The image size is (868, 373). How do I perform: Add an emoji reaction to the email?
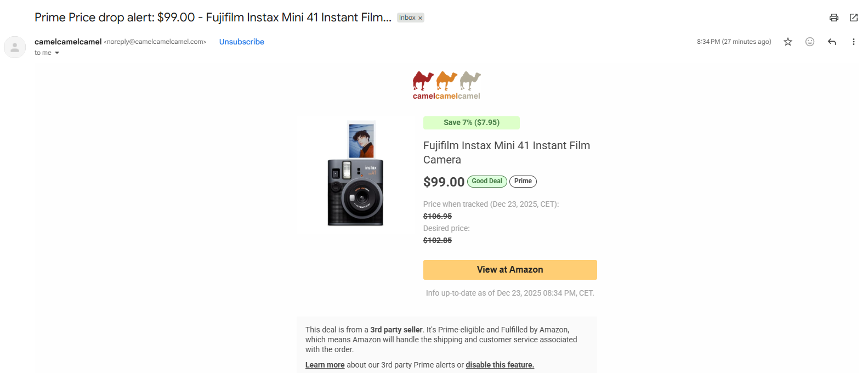pos(809,41)
